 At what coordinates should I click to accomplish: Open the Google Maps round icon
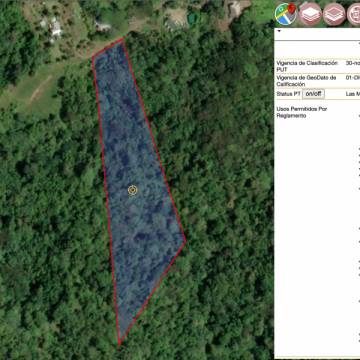(286, 14)
